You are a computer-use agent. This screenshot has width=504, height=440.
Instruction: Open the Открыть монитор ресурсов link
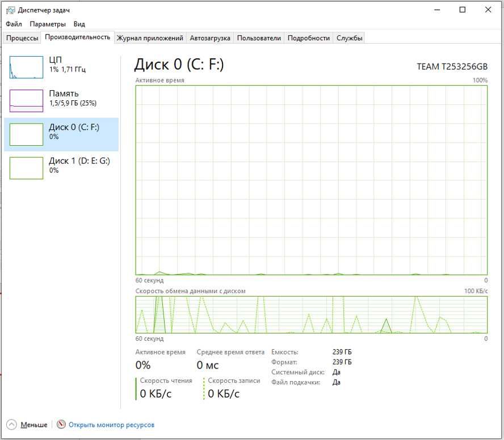112,425
